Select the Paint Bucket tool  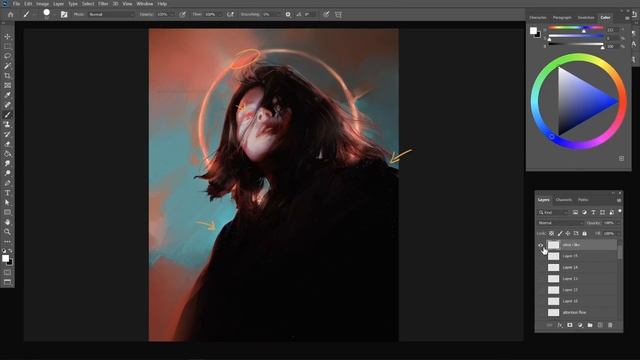click(x=7, y=154)
